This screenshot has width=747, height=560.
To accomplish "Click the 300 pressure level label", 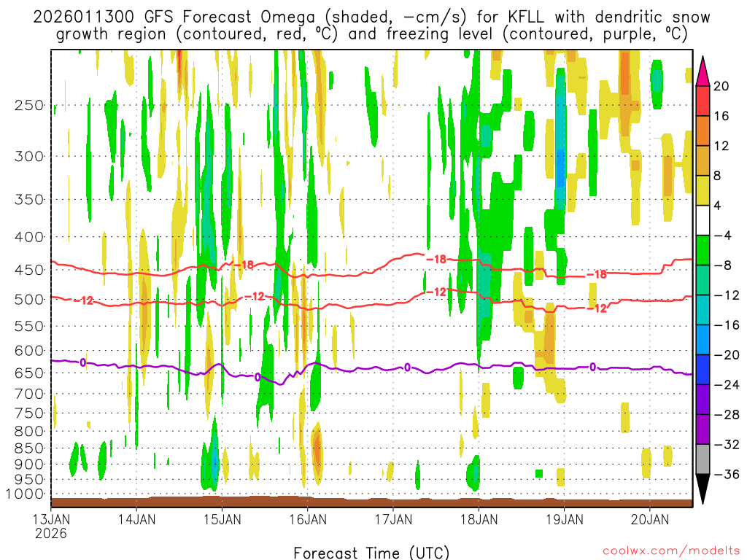I will [29, 156].
